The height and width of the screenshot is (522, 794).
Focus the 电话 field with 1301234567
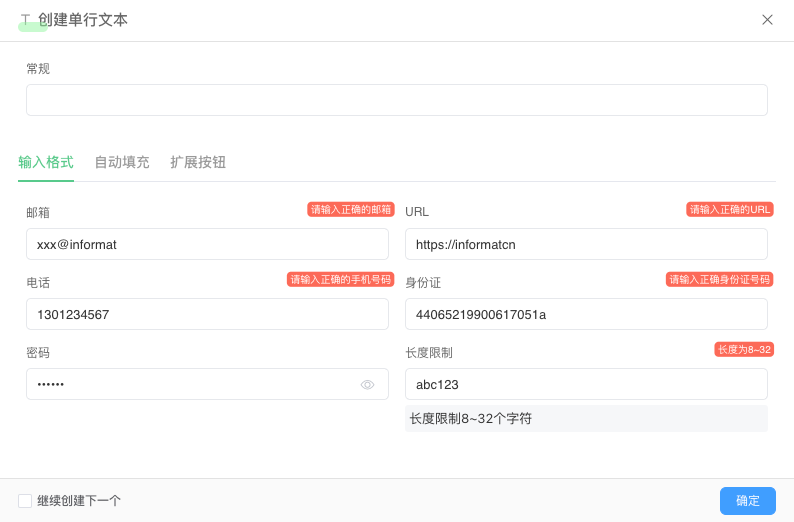(207, 314)
